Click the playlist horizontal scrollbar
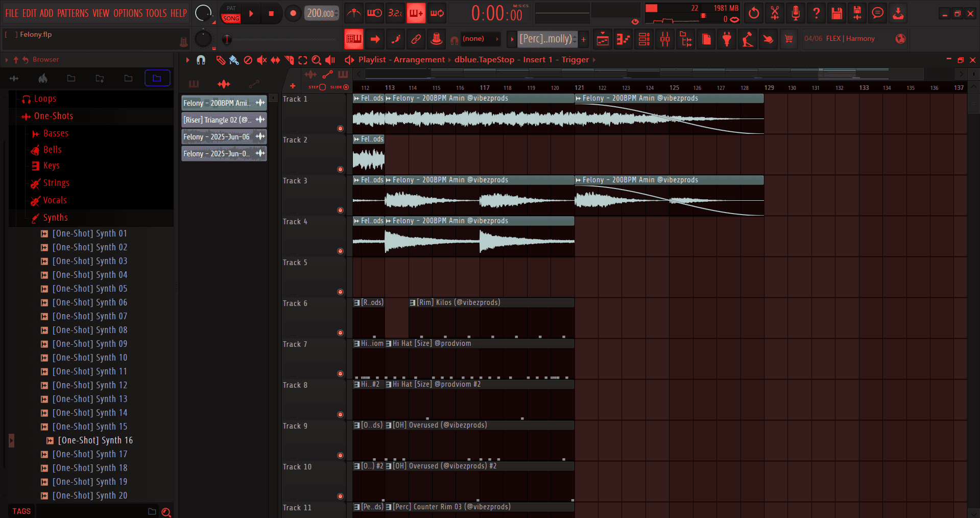 (x=646, y=74)
